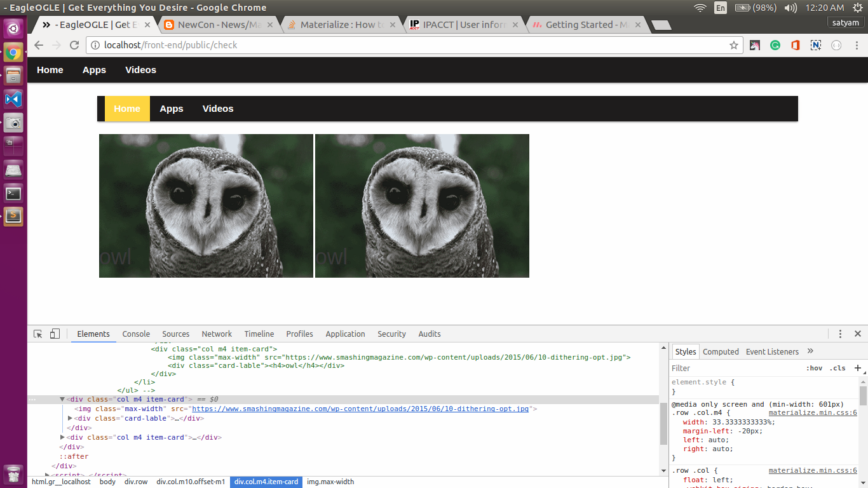Open the Office extension icon

[796, 45]
